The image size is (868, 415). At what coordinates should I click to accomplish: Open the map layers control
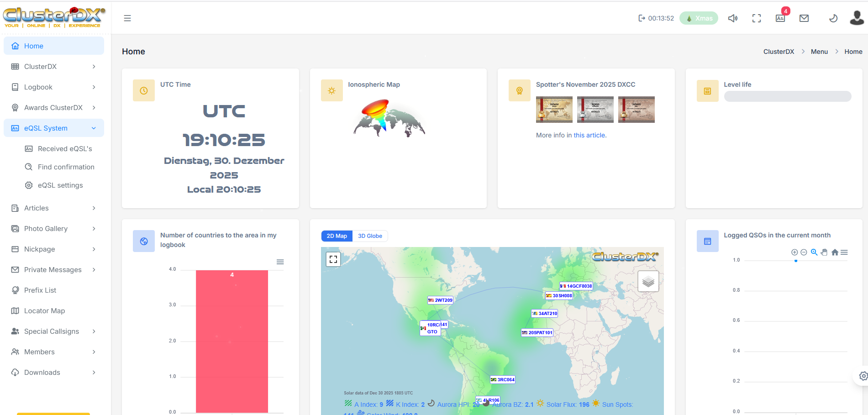648,281
